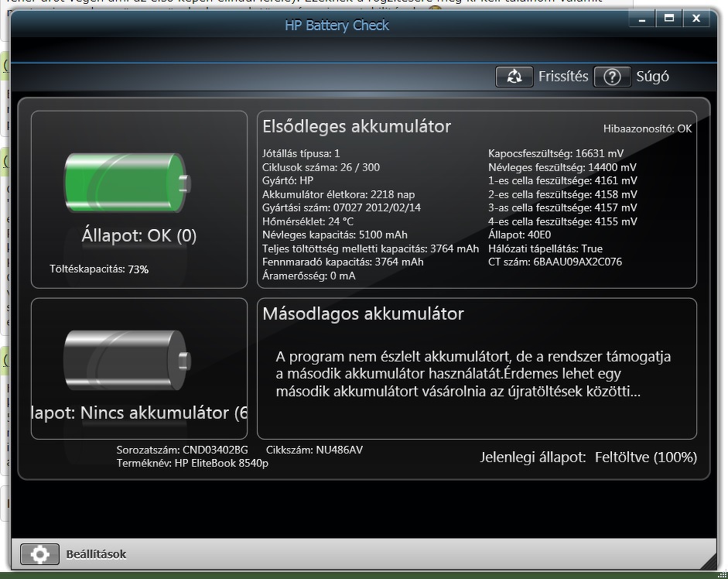
Task: Click the Nincs akkumulátor status text
Action: pyautogui.click(x=139, y=413)
